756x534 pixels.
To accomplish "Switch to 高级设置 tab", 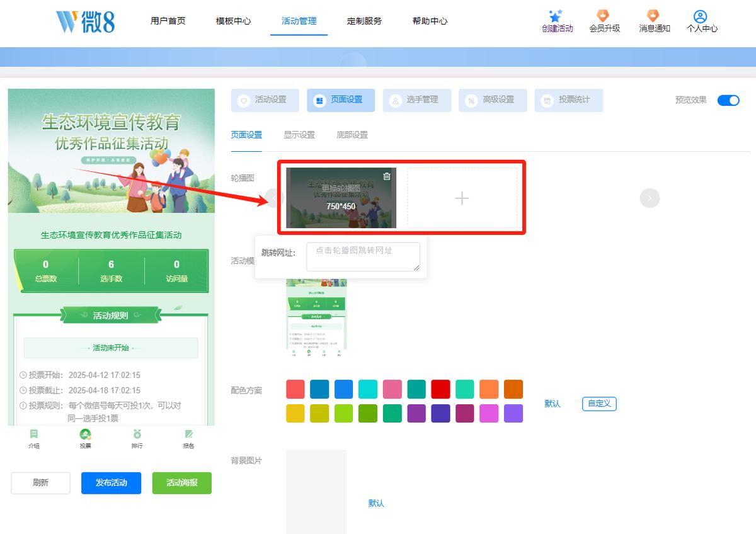I will point(493,100).
